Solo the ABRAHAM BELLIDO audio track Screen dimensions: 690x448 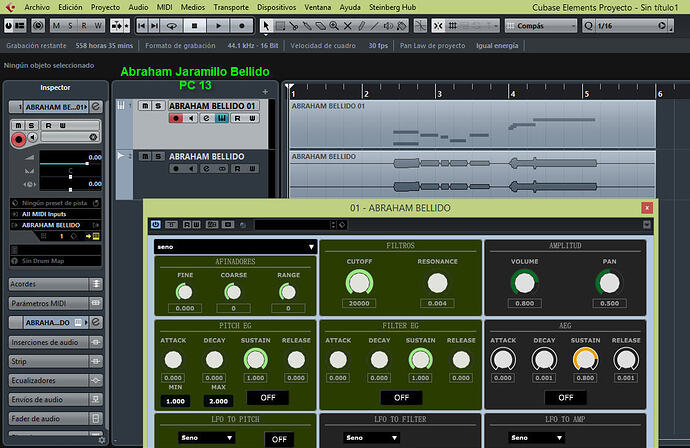(158, 156)
